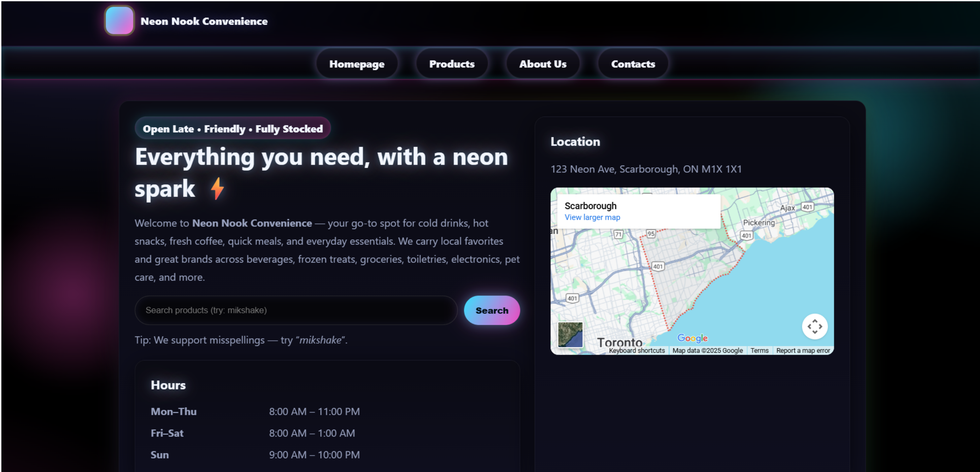Click the Highway 401 shield near Ajax

(x=807, y=207)
